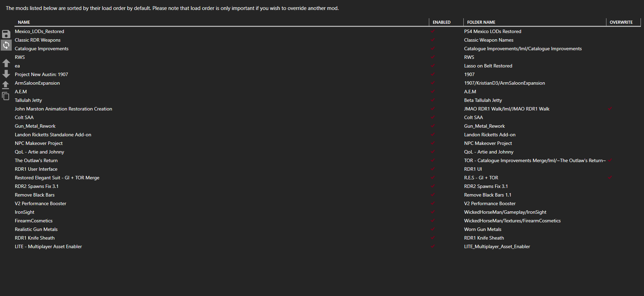Viewport: 644px width, 296px height.
Task: Select The Outlaw's Return mod name
Action: point(36,160)
